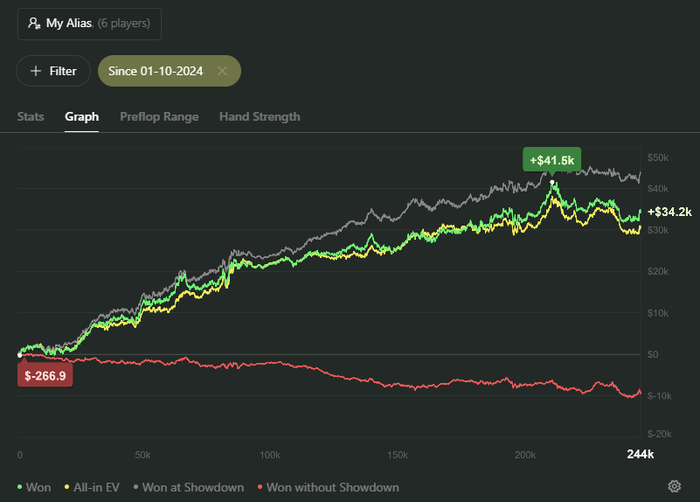Switch to the Stats tab
The height and width of the screenshot is (502, 700).
31,117
